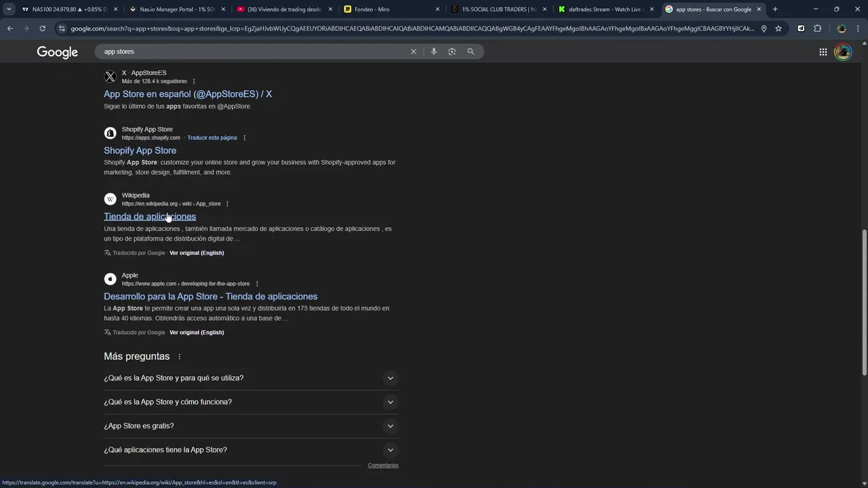This screenshot has height=488, width=868.
Task: Click the address bar URL
Action: point(412,28)
